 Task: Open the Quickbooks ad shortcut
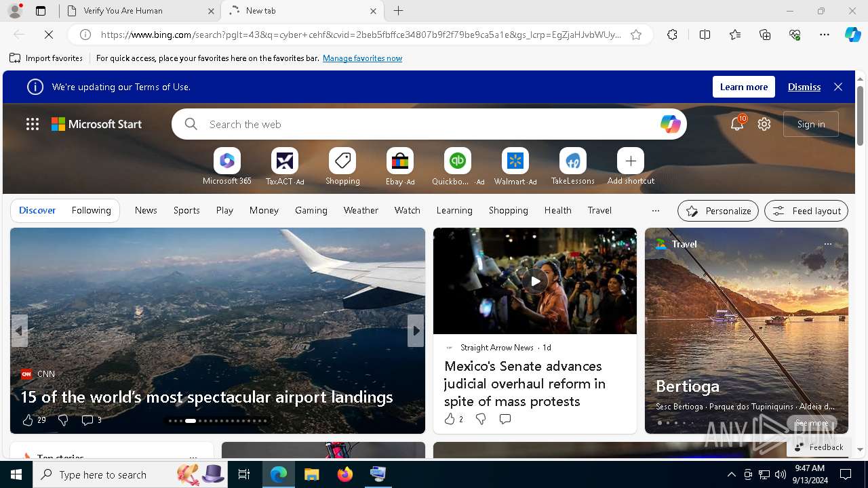coord(458,161)
